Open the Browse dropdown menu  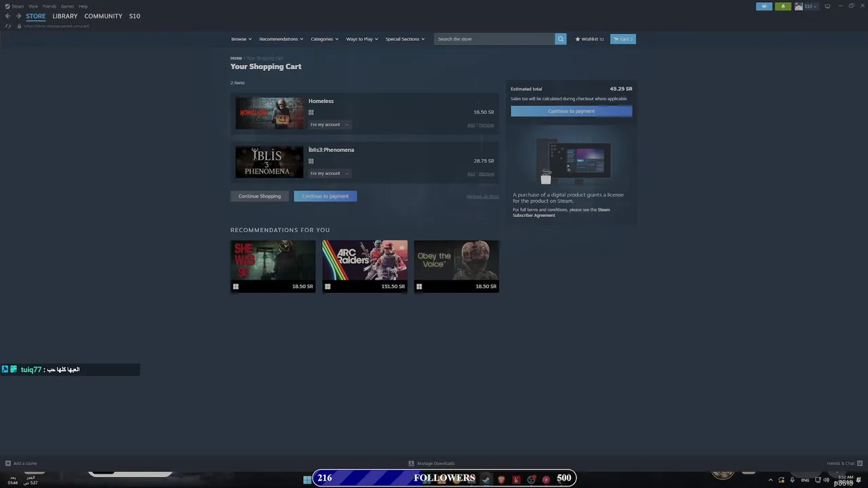241,39
